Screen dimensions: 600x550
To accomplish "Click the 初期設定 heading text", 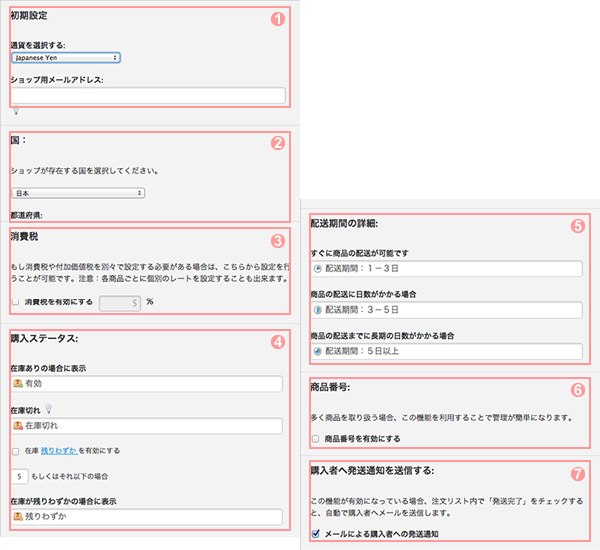I will point(29,15).
